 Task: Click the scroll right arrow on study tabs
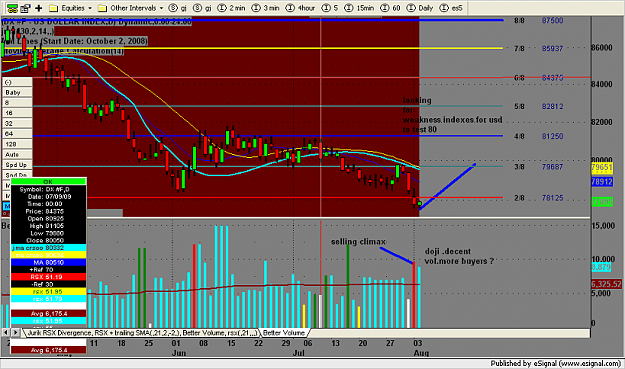point(15,332)
